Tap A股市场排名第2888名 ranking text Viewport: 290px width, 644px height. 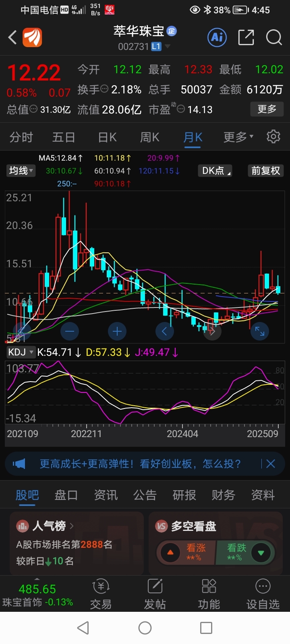pyautogui.click(x=64, y=545)
